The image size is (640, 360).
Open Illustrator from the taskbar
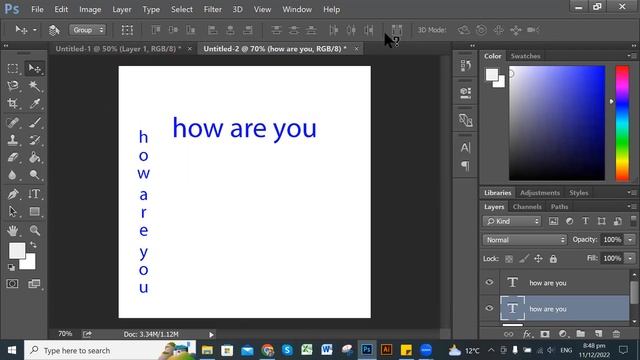tap(386, 350)
